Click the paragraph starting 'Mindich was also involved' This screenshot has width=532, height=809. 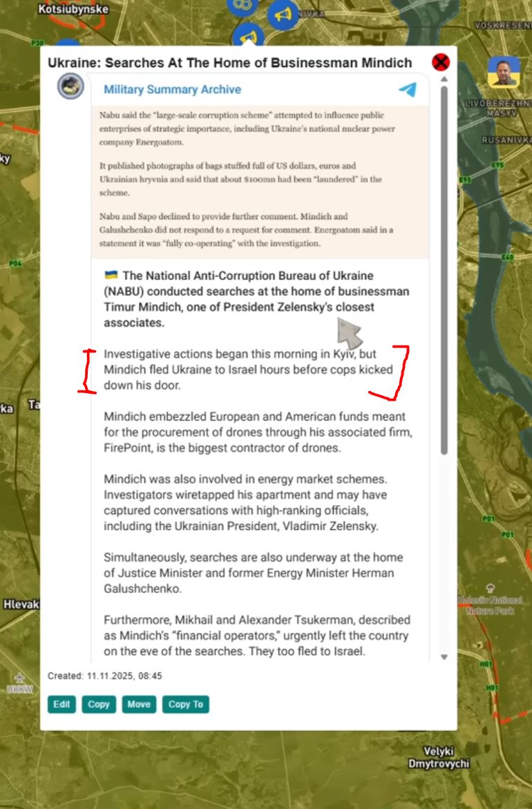[x=245, y=502]
